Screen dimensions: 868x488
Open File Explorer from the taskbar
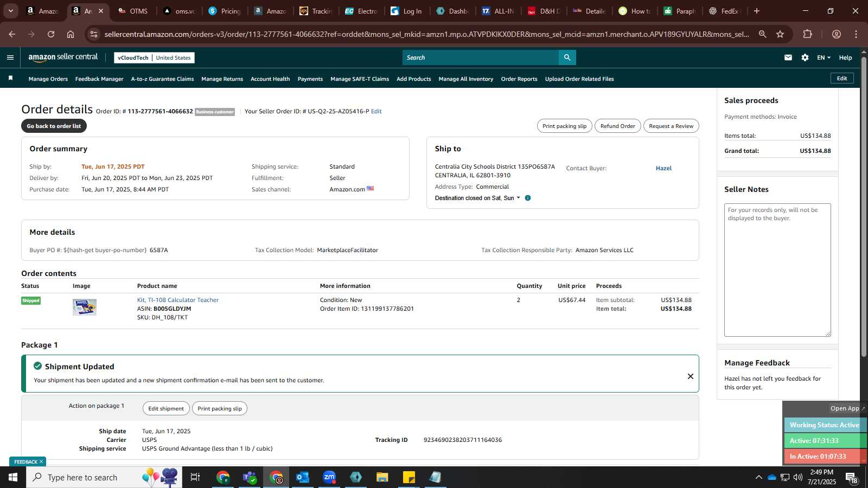[x=382, y=477]
